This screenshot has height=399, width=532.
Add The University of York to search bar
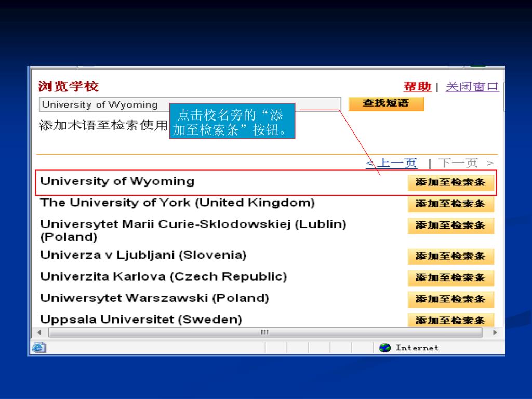450,204
